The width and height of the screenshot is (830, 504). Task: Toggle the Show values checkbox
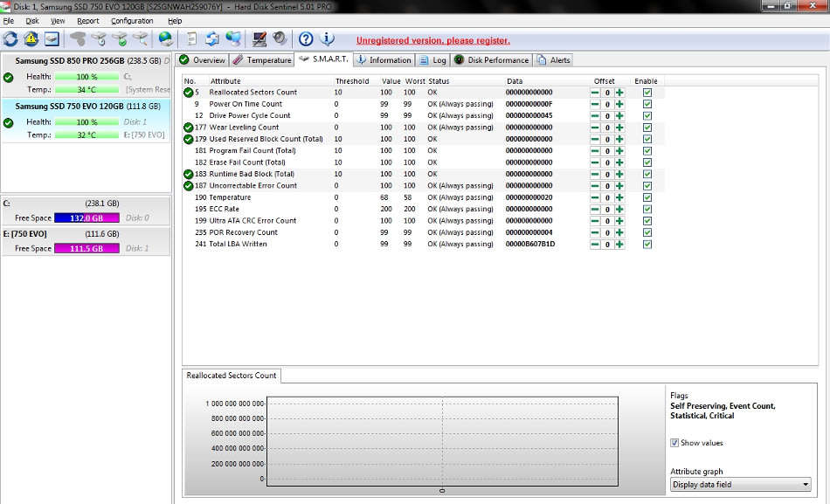674,443
